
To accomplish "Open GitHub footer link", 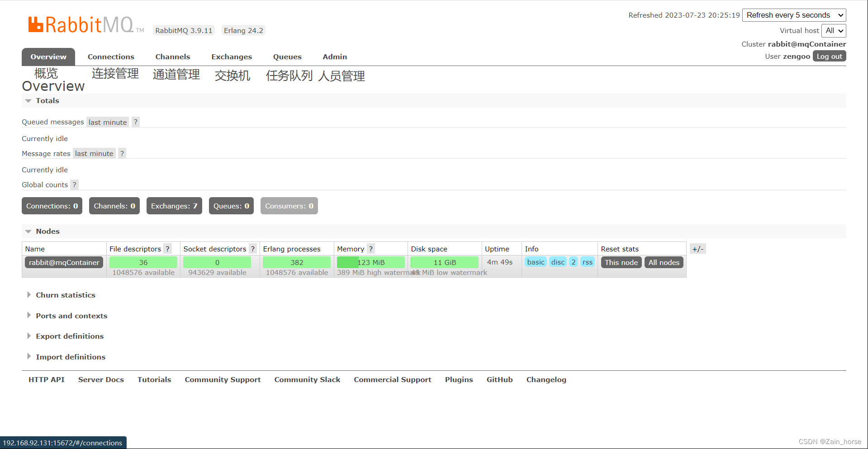I will tap(499, 379).
